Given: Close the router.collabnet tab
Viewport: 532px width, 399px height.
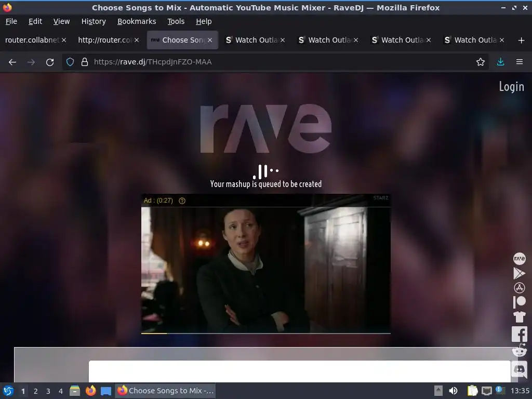Looking at the screenshot, I should [x=64, y=40].
